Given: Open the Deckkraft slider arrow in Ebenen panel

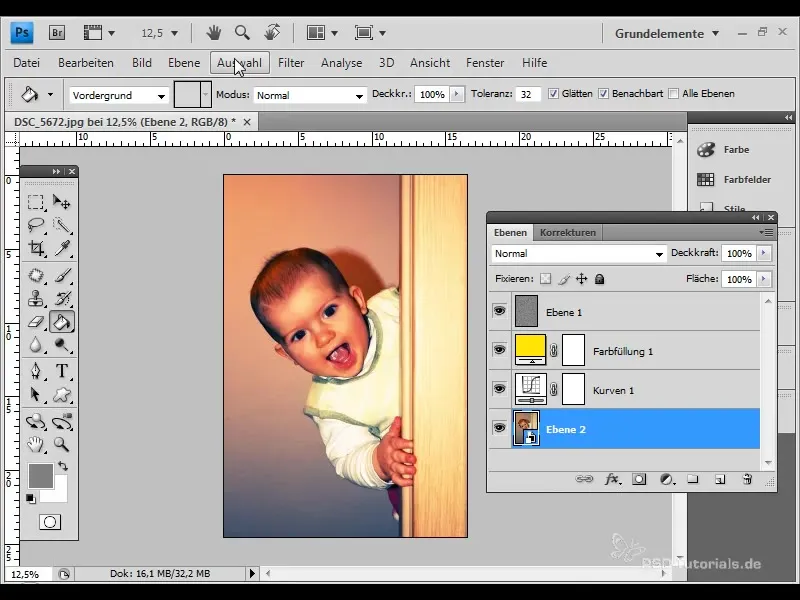Looking at the screenshot, I should 764,253.
